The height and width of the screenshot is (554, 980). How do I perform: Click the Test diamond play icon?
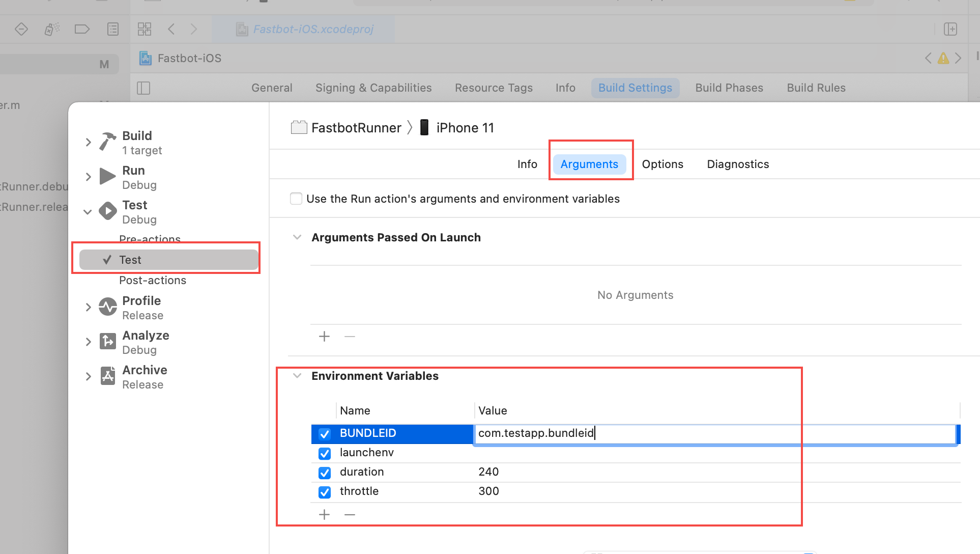tap(107, 211)
